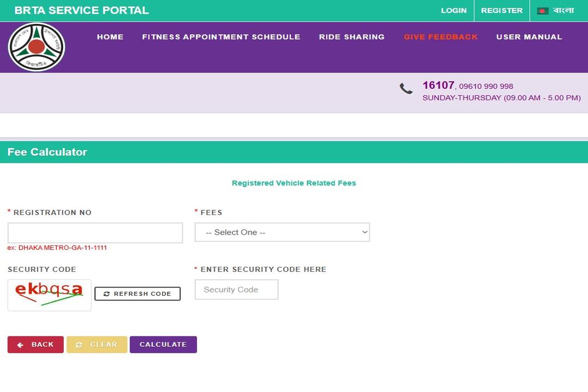Open the Ride Sharing page

click(x=352, y=37)
